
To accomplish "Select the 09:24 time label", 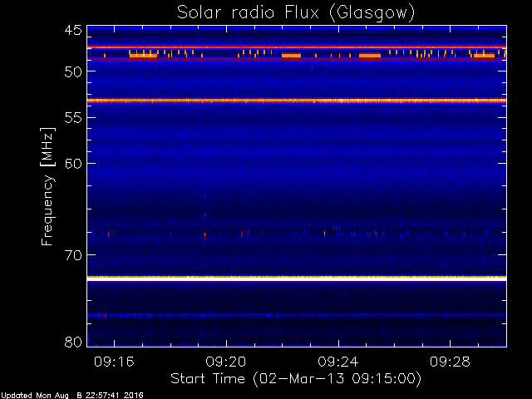I will [338, 362].
